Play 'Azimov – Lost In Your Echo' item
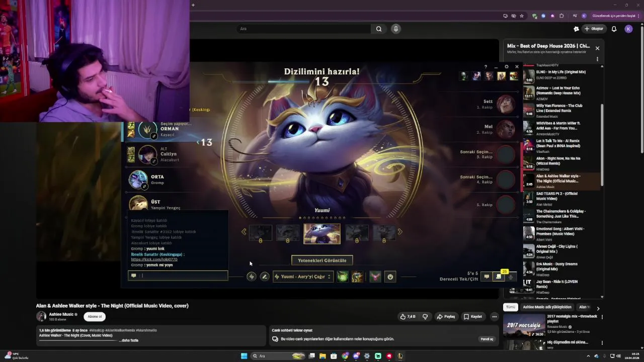 562,93
